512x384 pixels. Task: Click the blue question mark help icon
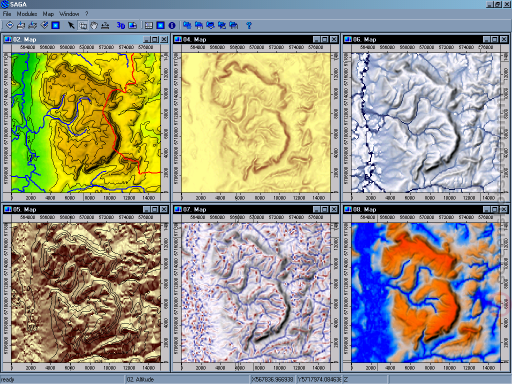(x=249, y=25)
